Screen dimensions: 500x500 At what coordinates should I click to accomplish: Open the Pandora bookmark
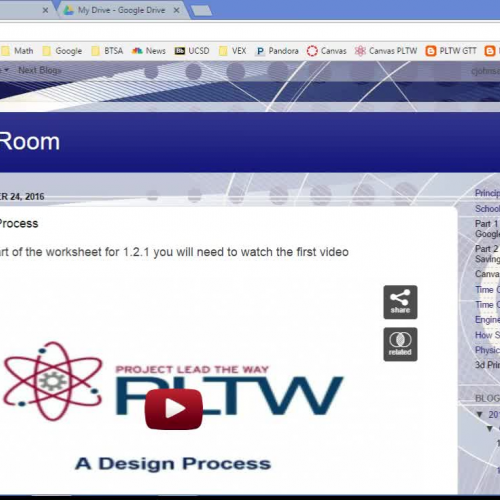(277, 51)
